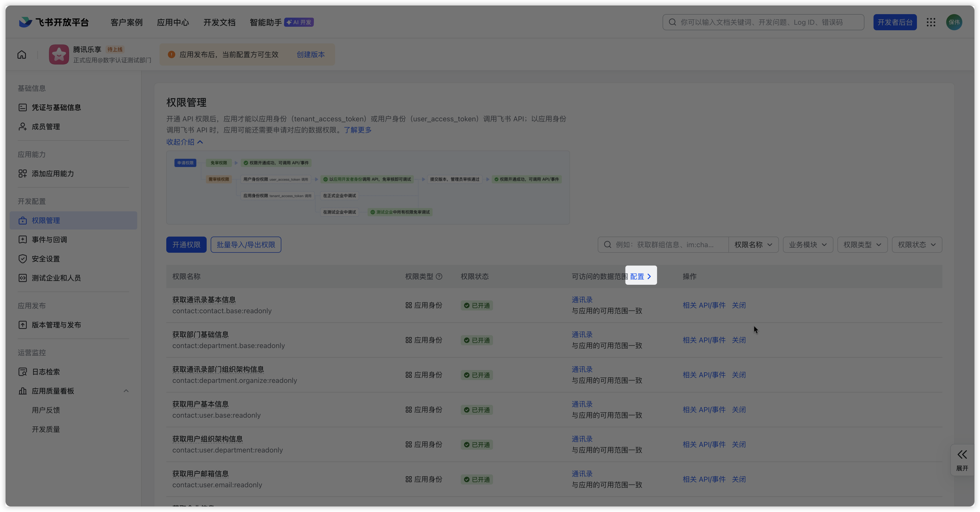Click the double-arrow expand panel icon
Image resolution: width=980 pixels, height=512 pixels.
[x=962, y=454]
